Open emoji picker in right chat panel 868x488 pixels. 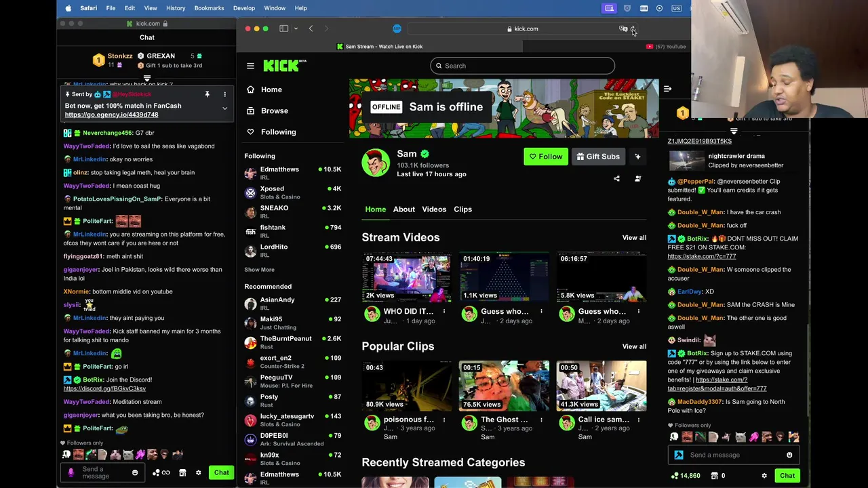(x=789, y=455)
